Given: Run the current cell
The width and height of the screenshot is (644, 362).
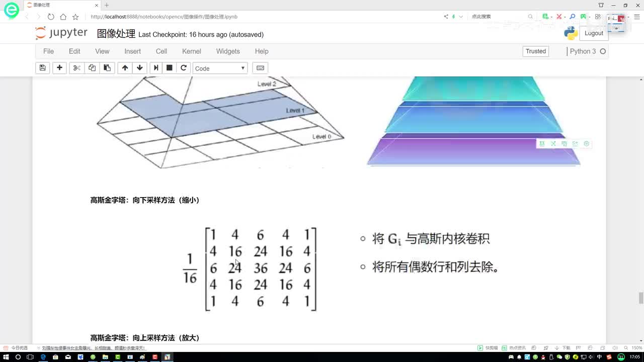Looking at the screenshot, I should (x=156, y=68).
